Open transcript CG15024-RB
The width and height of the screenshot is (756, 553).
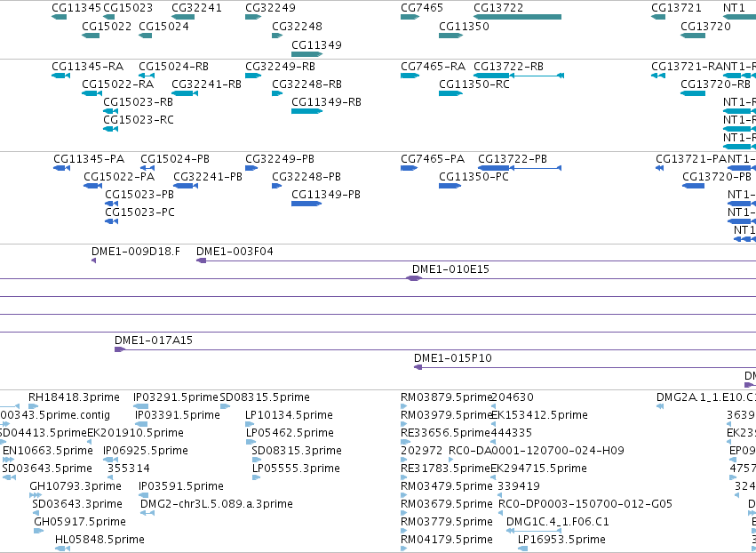[173, 67]
